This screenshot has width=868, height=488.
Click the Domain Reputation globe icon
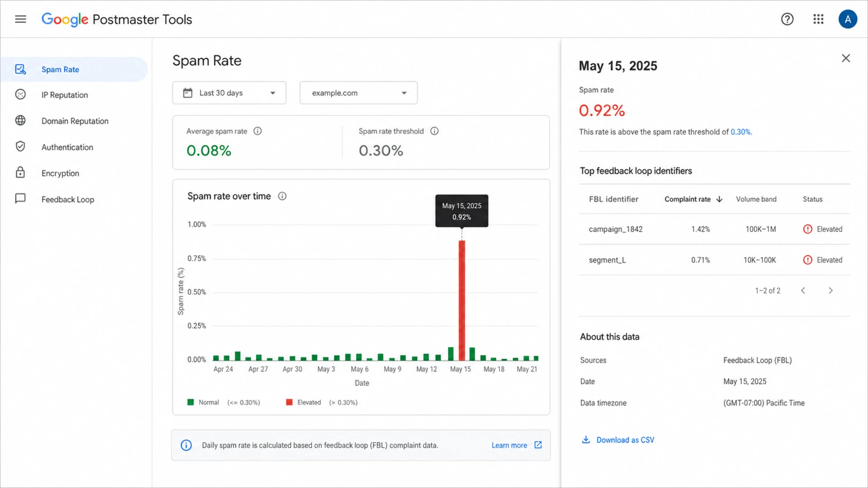(x=20, y=120)
